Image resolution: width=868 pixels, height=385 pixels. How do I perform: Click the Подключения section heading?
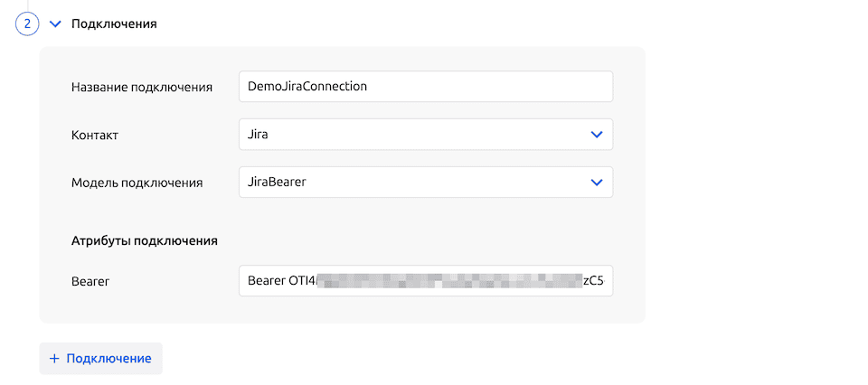pyautogui.click(x=114, y=24)
